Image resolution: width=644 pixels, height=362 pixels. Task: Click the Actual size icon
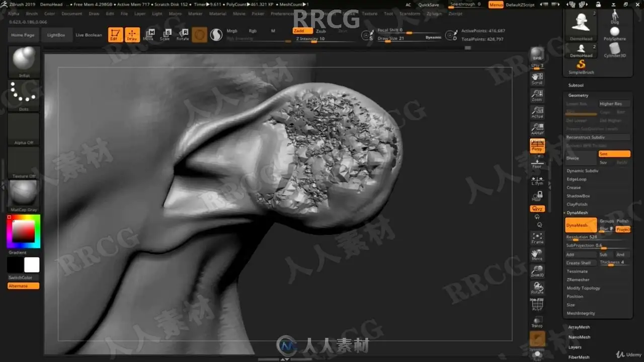click(x=537, y=112)
